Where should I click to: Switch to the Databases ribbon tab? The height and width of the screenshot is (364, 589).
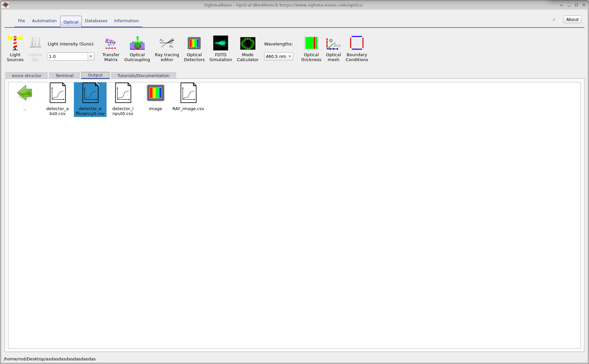coord(96,21)
